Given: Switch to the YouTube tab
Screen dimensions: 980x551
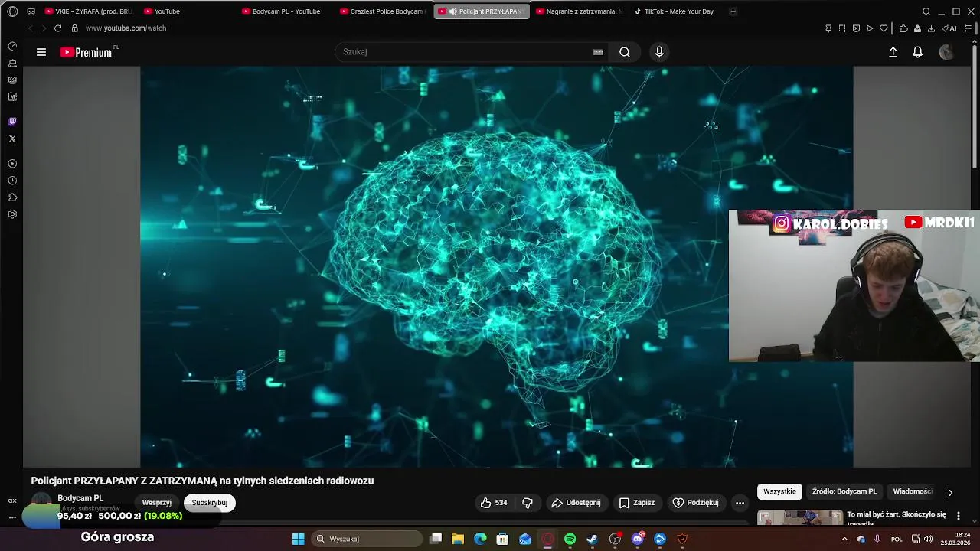Looking at the screenshot, I should 162,11.
